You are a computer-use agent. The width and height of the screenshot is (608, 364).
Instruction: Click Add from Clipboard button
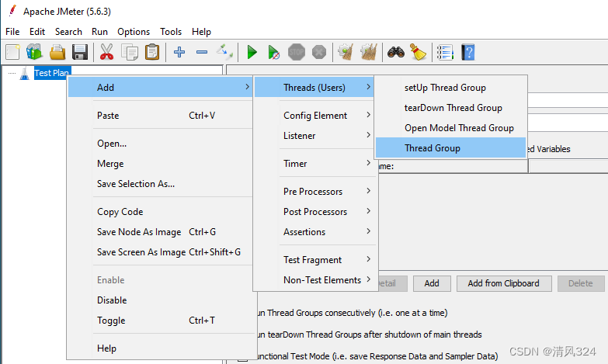click(504, 283)
